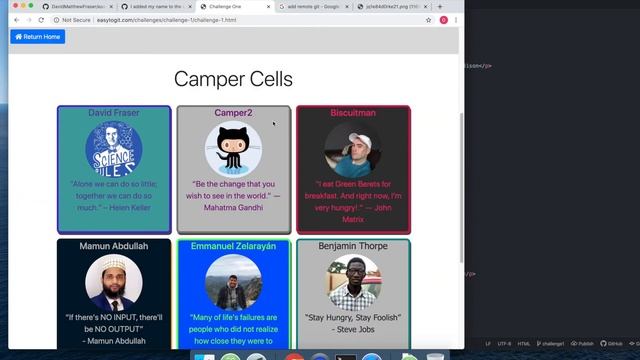Screen dimensions: 640x360
Task: Close the Challenge One tab
Action: click(x=268, y=7)
